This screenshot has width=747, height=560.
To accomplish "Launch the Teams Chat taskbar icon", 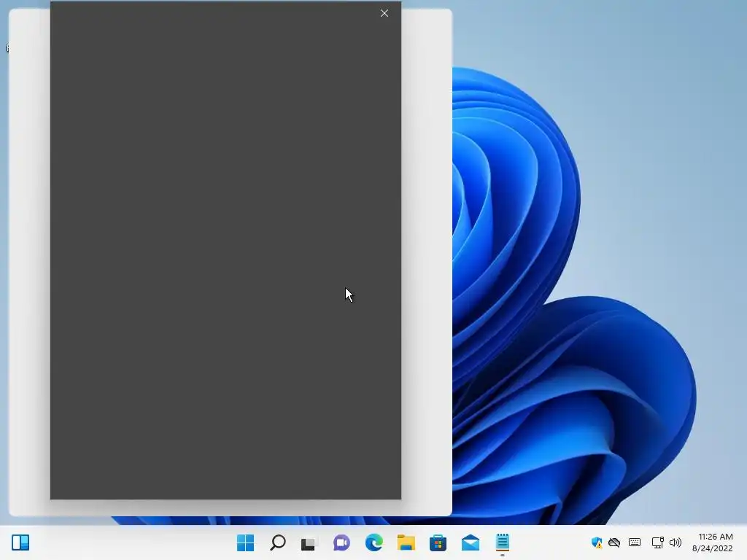I will (x=341, y=542).
